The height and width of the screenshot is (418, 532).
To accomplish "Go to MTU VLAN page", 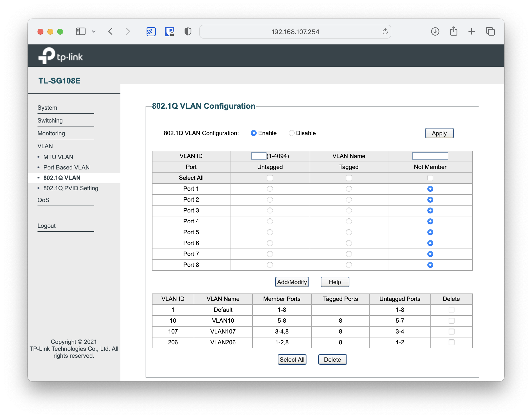I will pos(58,157).
